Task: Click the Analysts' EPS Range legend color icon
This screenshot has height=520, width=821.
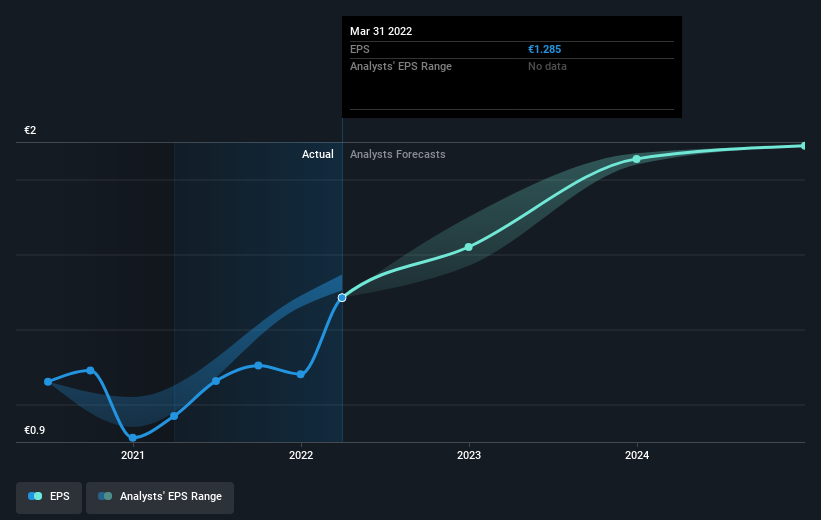Action: (105, 496)
